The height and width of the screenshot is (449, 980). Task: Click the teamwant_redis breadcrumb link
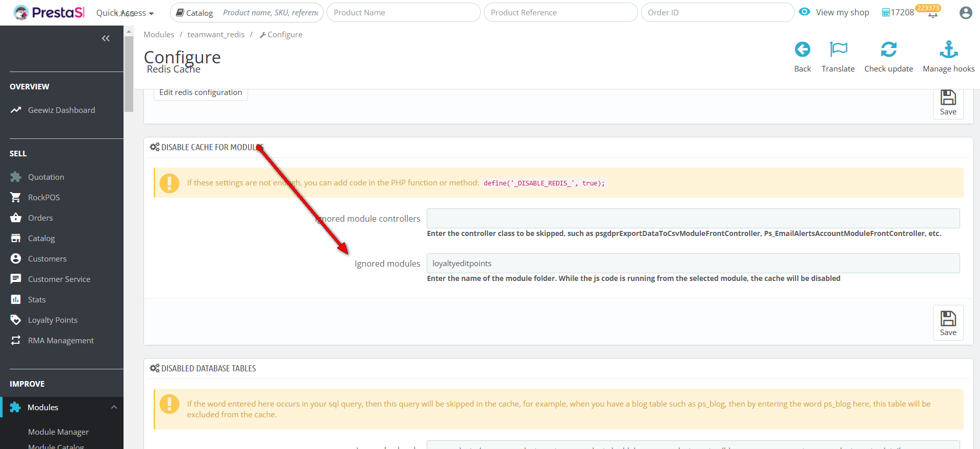point(216,34)
